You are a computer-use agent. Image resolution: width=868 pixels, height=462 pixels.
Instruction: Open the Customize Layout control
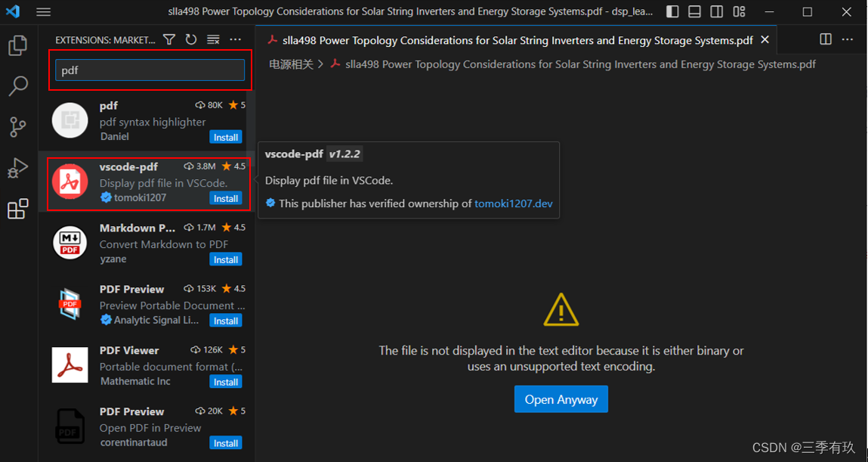[739, 11]
